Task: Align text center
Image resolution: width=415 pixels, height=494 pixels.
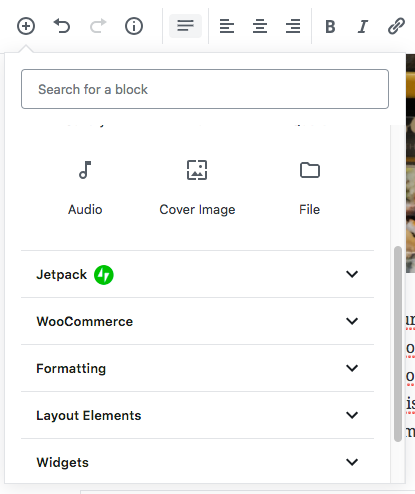Action: [x=260, y=26]
